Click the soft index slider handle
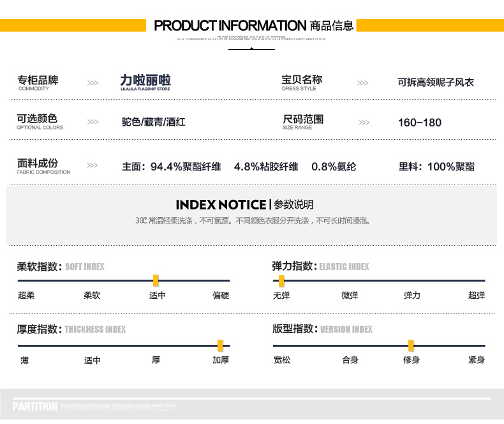 coord(156,280)
